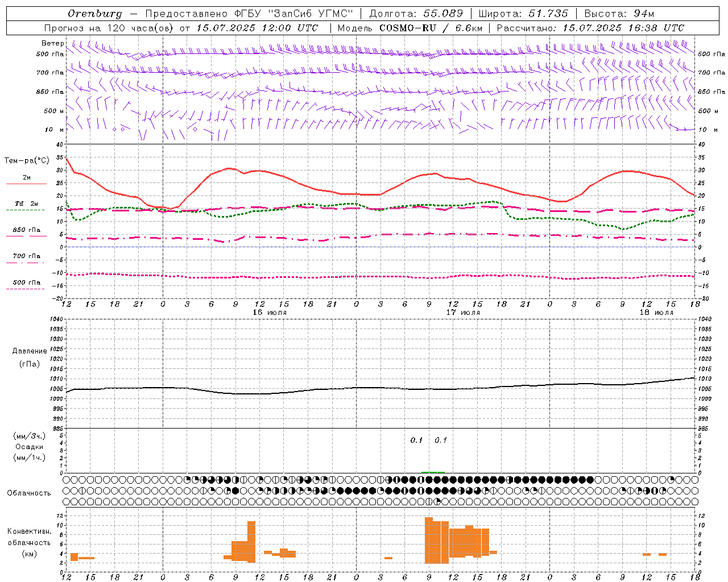Click the temperature legend "700 гПа" entry
The image size is (728, 582).
pos(27,256)
